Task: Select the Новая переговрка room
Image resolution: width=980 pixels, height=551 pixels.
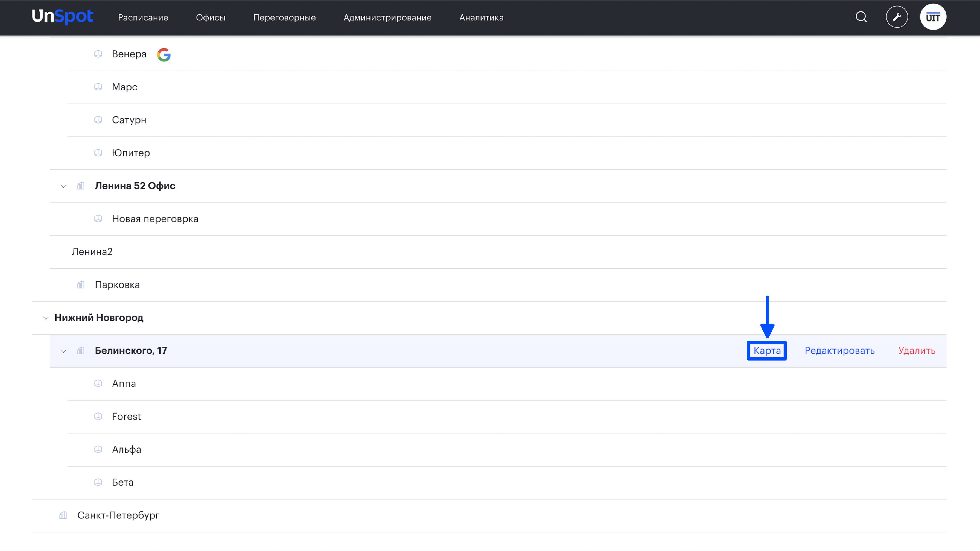Action: tap(498, 219)
